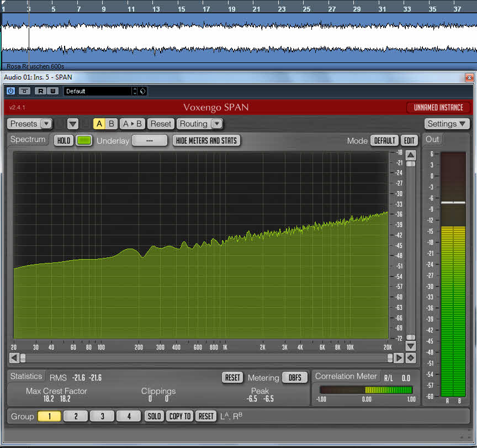477x448 pixels.
Task: Select the Out meter tab label
Action: [x=432, y=139]
